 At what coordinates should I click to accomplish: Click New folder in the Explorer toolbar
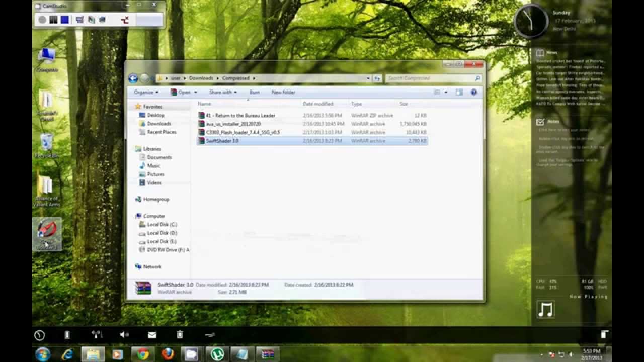coord(283,92)
